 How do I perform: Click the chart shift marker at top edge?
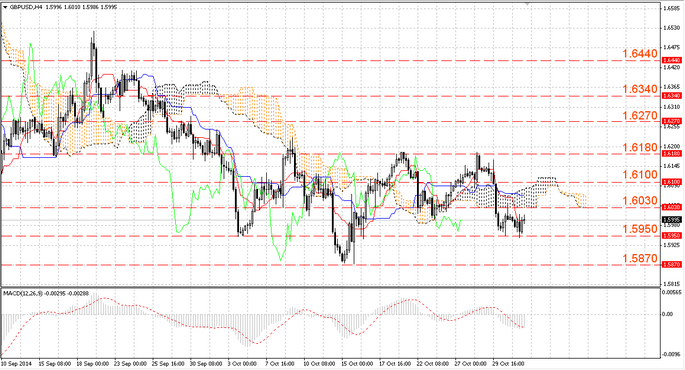(528, 3)
